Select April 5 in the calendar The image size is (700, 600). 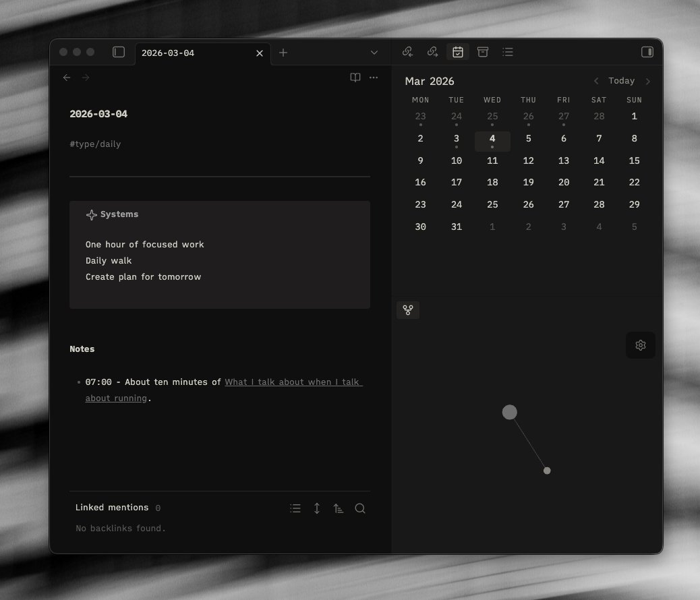click(x=634, y=227)
